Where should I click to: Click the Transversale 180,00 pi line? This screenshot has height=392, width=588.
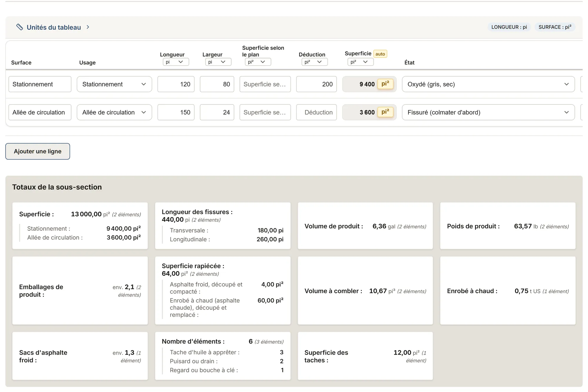226,230
